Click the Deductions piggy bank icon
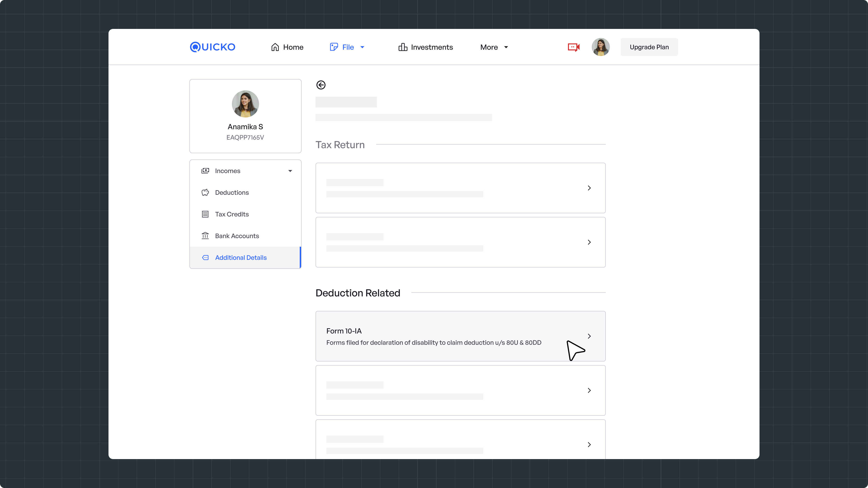This screenshot has width=868, height=488. pyautogui.click(x=205, y=193)
